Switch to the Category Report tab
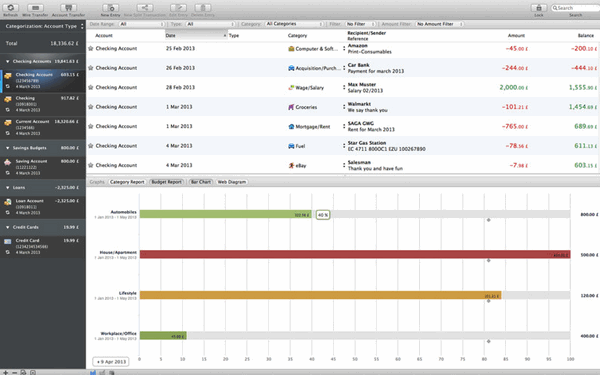The image size is (600, 375). pos(127,182)
